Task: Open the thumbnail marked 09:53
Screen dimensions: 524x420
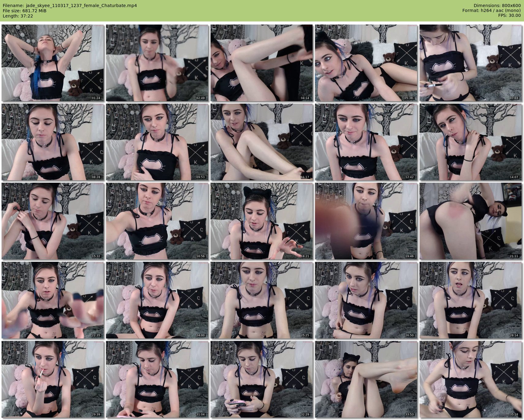Action: tap(157, 142)
